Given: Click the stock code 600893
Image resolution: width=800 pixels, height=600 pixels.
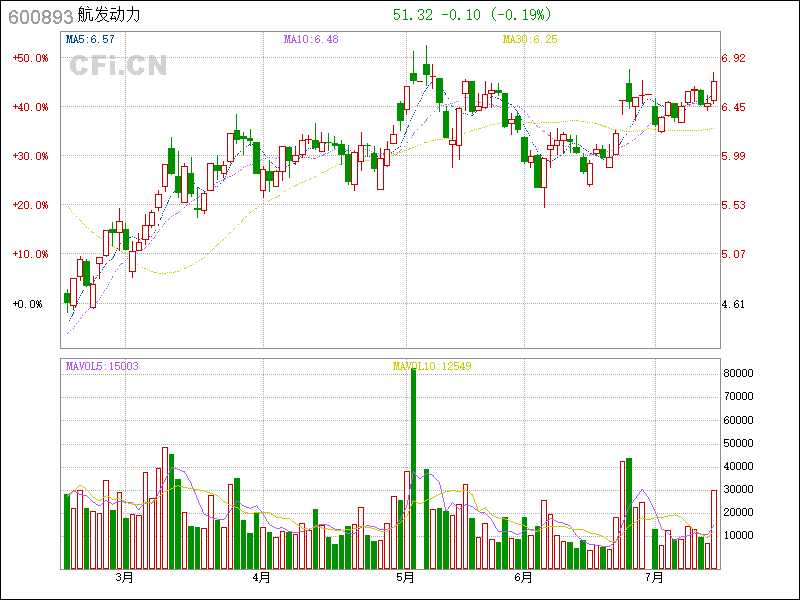Looking at the screenshot, I should [x=38, y=16].
